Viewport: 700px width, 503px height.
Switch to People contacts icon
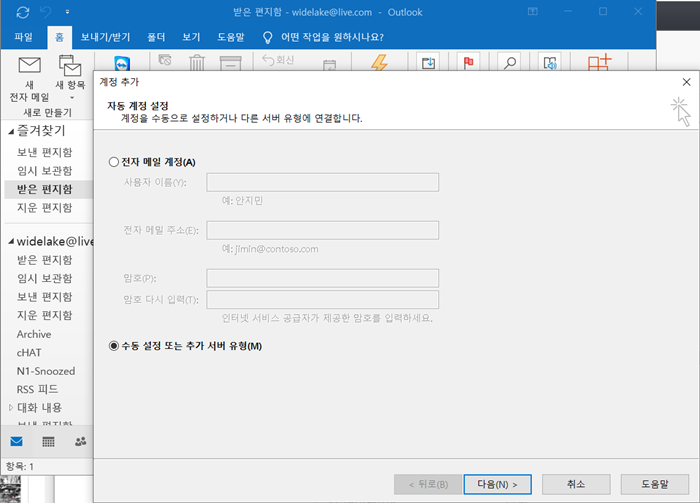click(80, 441)
